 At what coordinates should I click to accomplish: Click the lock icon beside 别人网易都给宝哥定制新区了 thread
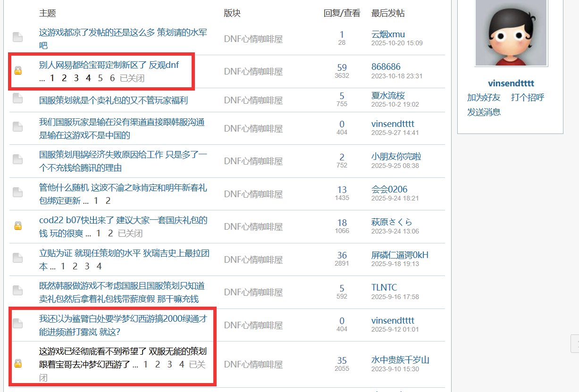pos(17,71)
